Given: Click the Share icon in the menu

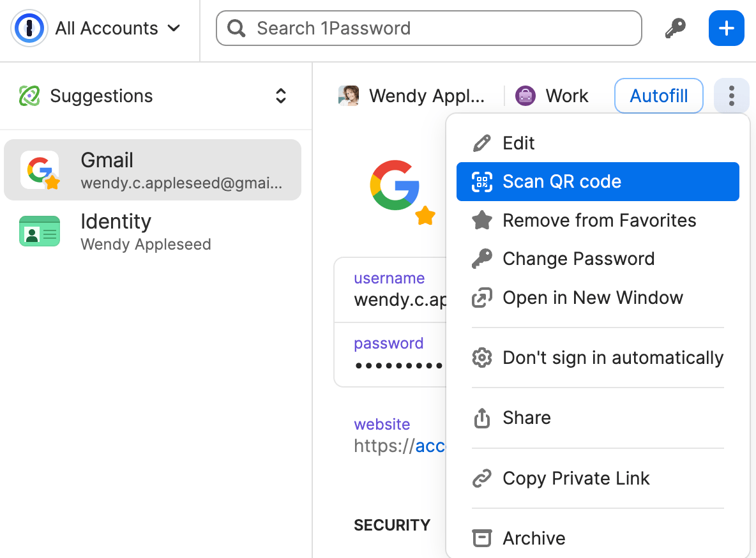Looking at the screenshot, I should [x=482, y=418].
